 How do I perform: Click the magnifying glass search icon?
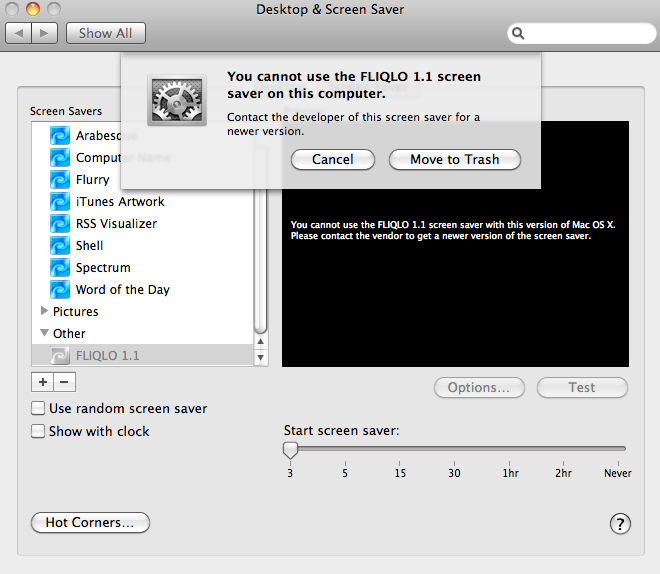click(x=518, y=33)
